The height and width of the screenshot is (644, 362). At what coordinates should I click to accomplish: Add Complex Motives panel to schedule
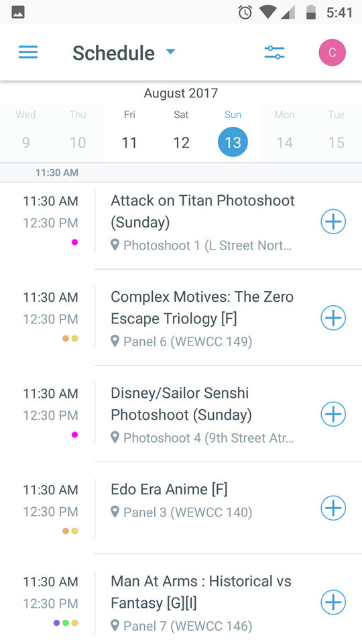point(333,318)
